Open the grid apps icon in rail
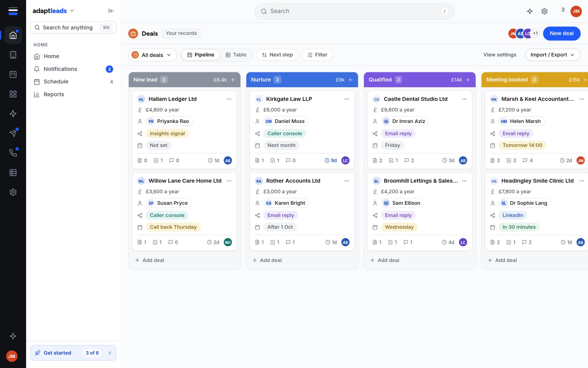Screen dimensions: 588x368 point(13,94)
